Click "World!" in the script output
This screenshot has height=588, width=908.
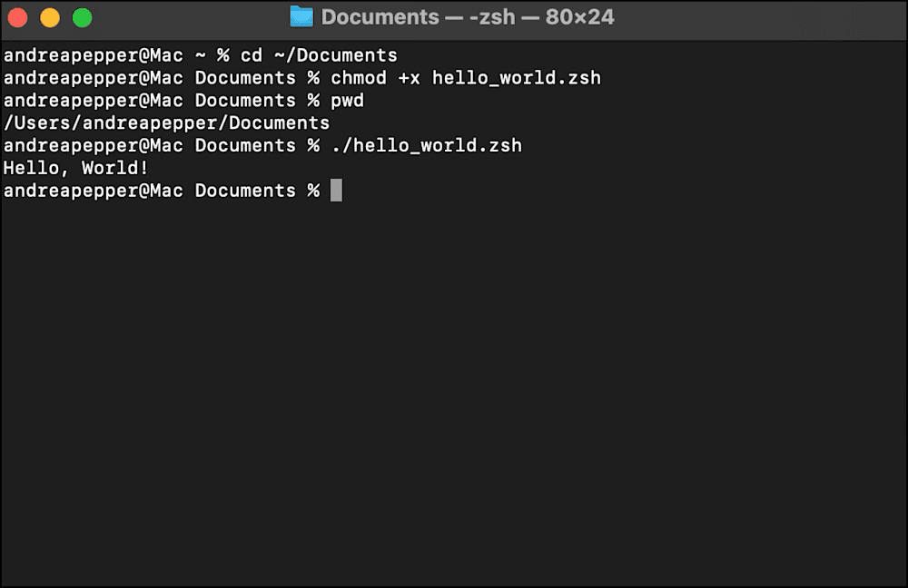tap(115, 169)
